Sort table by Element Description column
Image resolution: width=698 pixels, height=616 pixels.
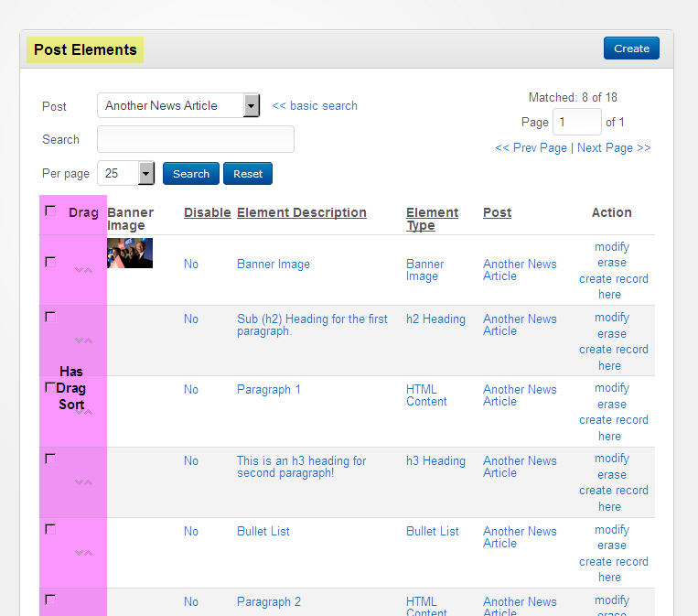tap(301, 212)
